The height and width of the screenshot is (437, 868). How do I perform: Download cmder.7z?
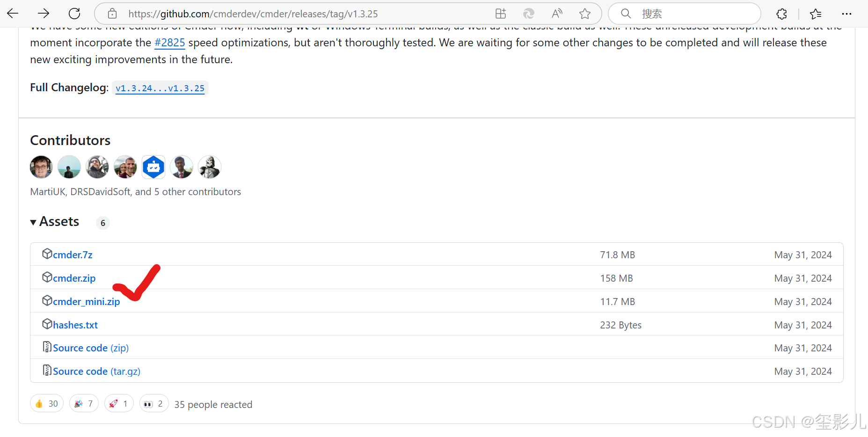[73, 255]
